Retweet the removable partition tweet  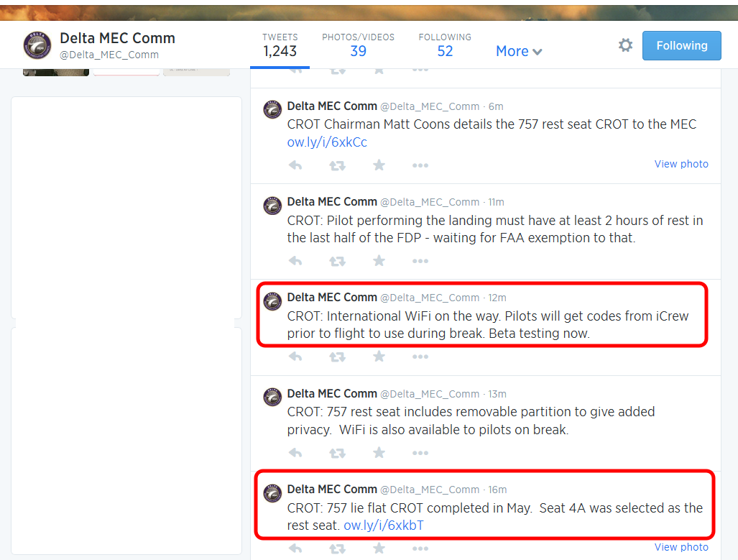[337, 453]
